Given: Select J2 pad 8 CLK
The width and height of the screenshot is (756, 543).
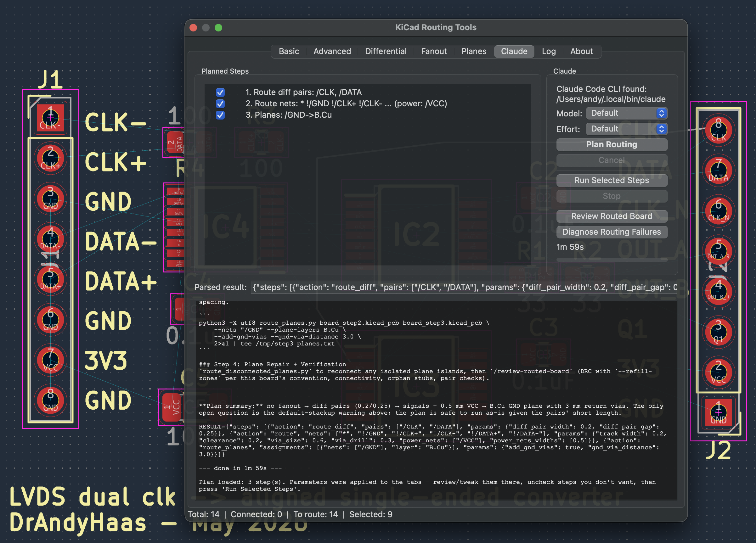Looking at the screenshot, I should [718, 130].
